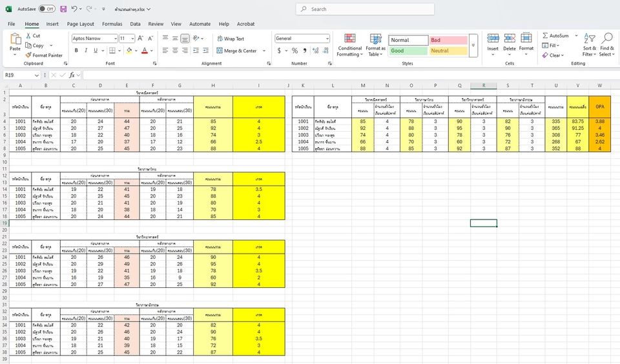Apply Comma Style format
The height and width of the screenshot is (364, 620).
click(304, 50)
